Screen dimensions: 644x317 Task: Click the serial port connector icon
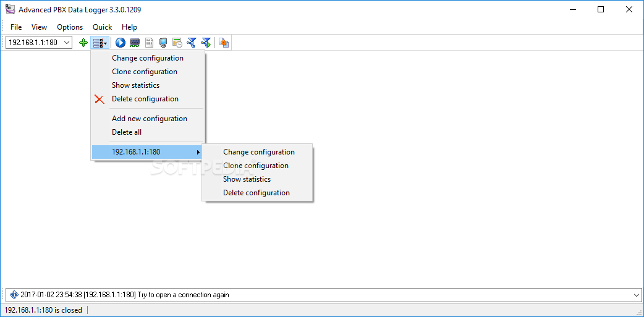(x=135, y=42)
